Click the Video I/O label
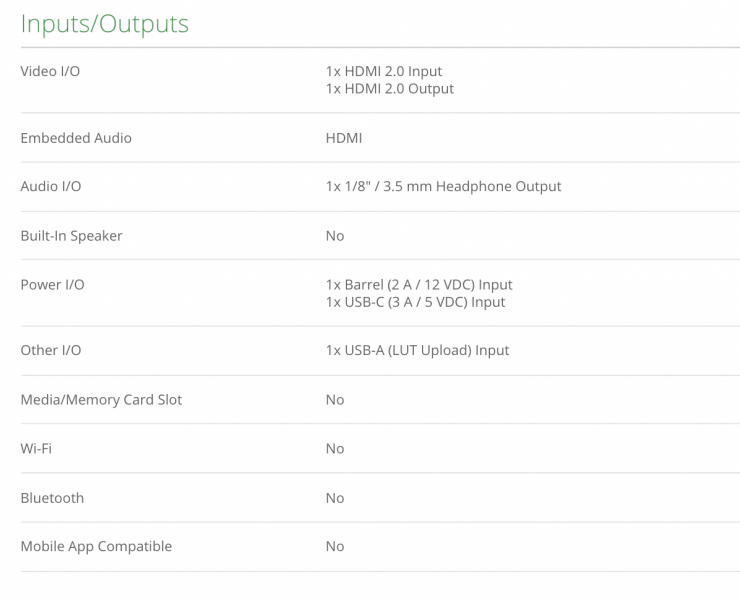The width and height of the screenshot is (740, 600). (50, 72)
